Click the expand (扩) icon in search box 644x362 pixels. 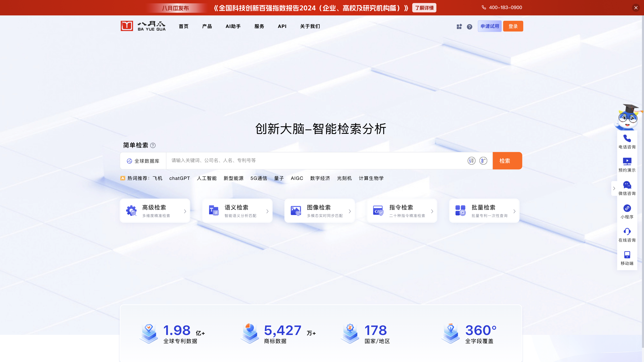pyautogui.click(x=483, y=161)
